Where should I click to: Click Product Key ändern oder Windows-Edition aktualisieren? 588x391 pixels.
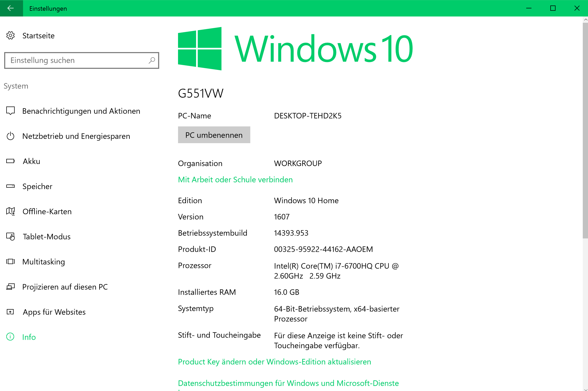coord(274,362)
